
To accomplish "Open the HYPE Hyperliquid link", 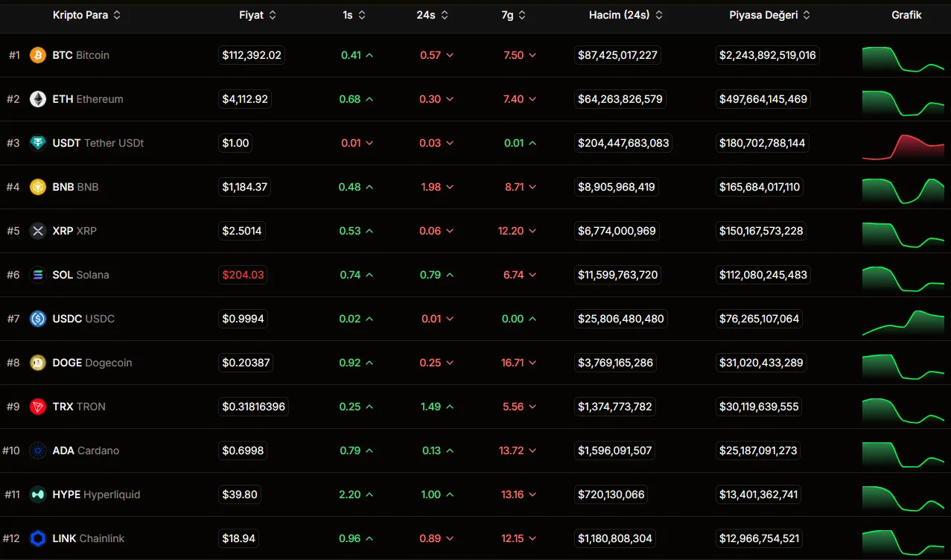I will (x=96, y=494).
